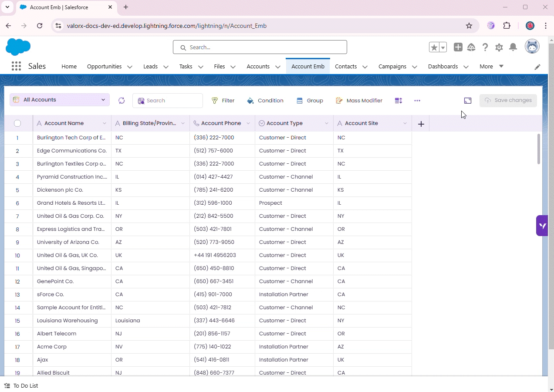Open the Salesforce App Launcher grid
Image resolution: width=554 pixels, height=392 pixels.
tap(16, 66)
